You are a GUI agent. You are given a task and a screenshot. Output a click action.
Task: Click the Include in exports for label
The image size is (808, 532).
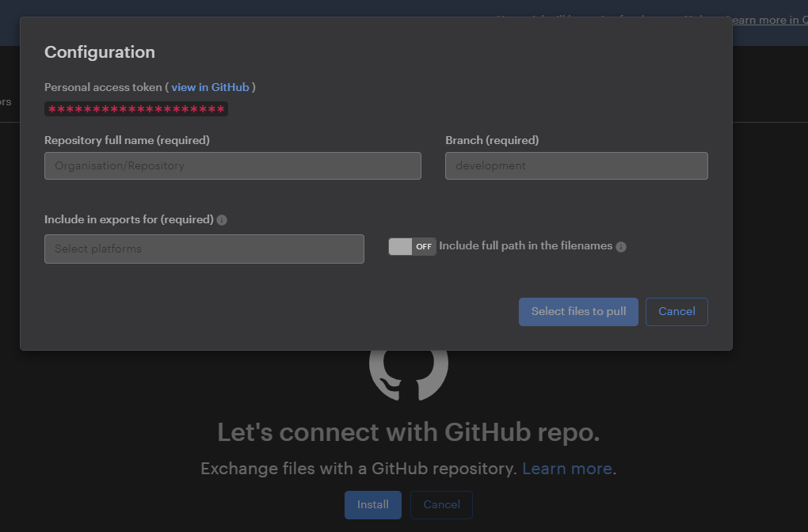[x=129, y=219]
